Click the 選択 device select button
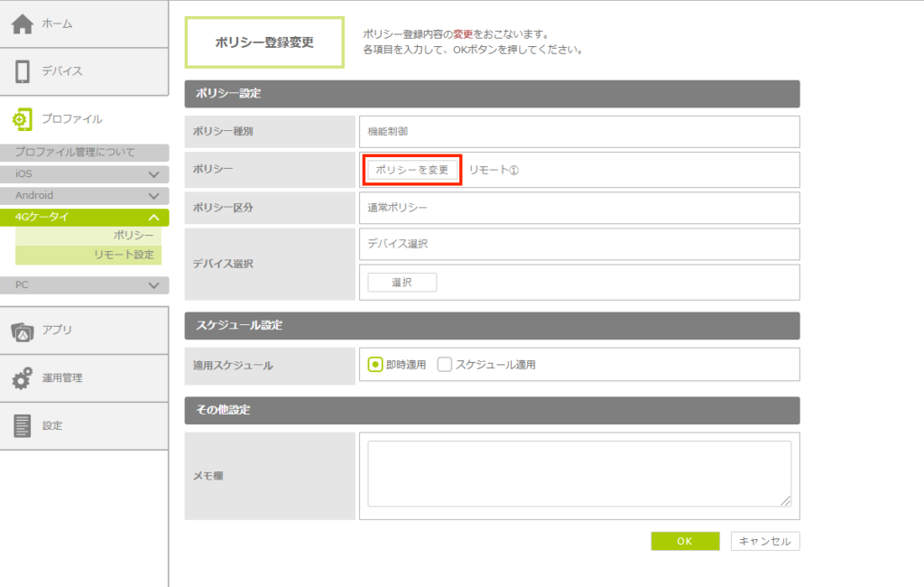Screen dimensions: 924x587 click(402, 283)
